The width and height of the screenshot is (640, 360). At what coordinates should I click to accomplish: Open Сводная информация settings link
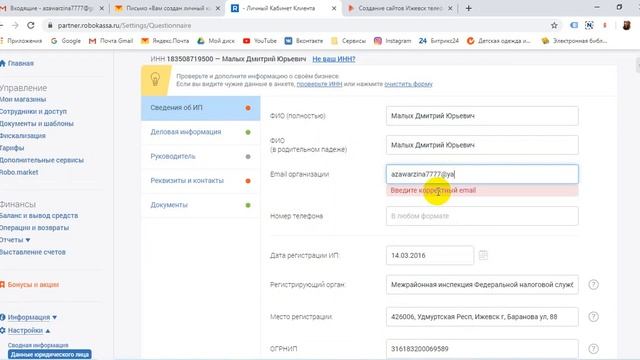[x=38, y=345]
